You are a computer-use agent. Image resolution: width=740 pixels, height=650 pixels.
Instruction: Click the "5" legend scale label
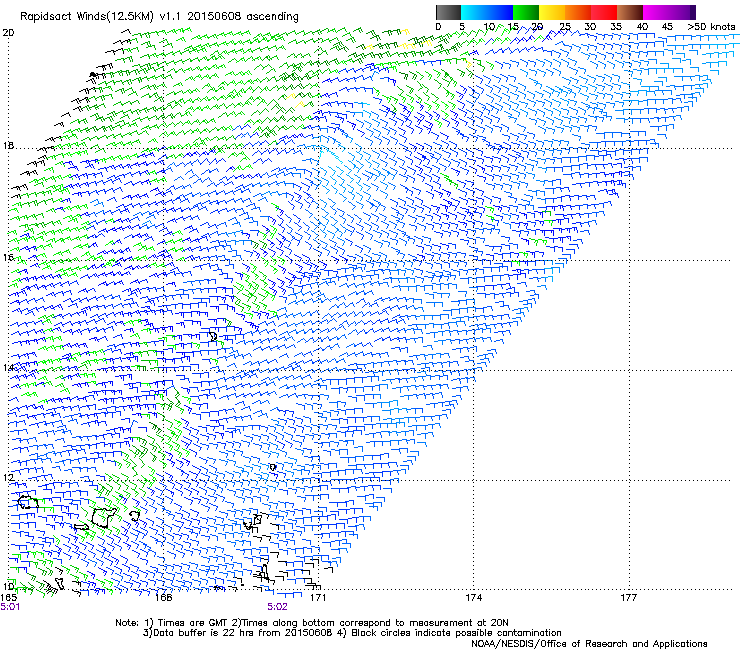(462, 27)
